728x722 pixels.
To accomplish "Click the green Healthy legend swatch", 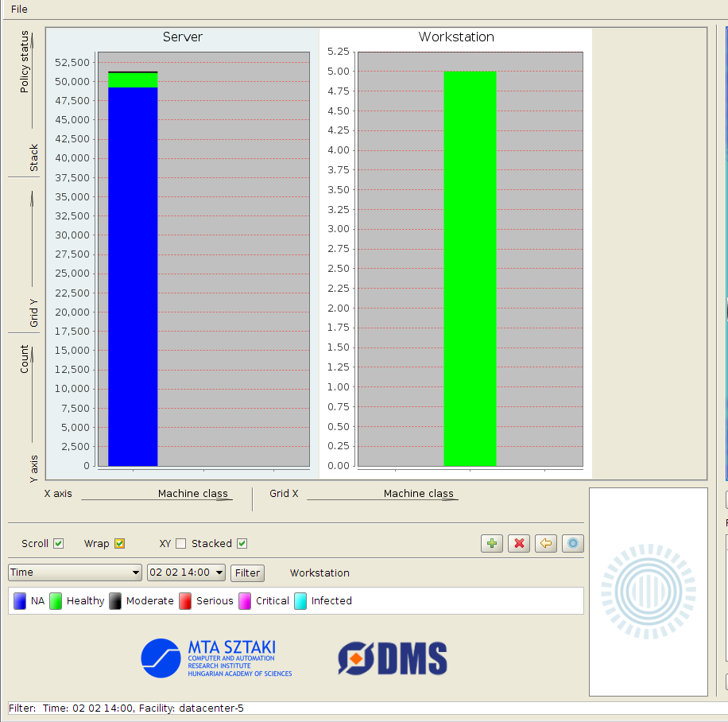I will (56, 600).
